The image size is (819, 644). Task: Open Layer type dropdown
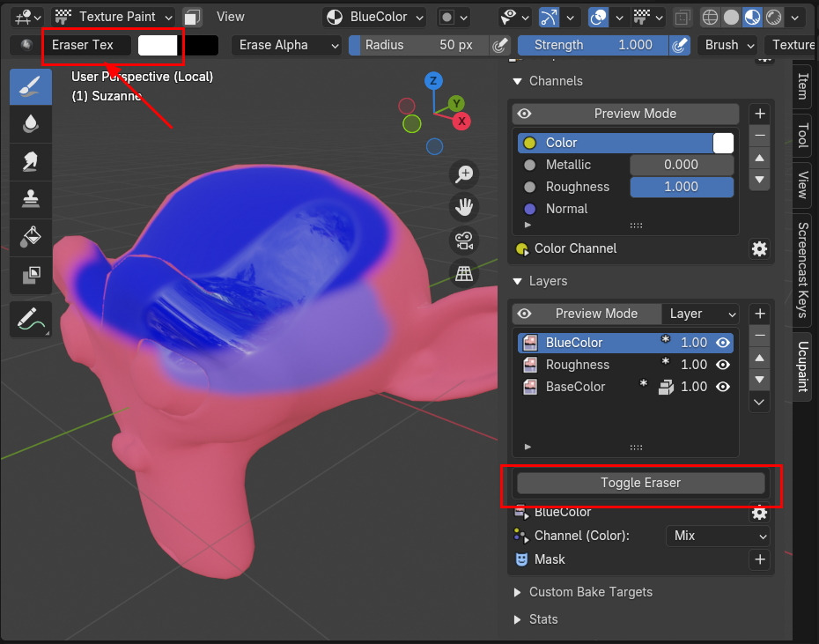[700, 314]
